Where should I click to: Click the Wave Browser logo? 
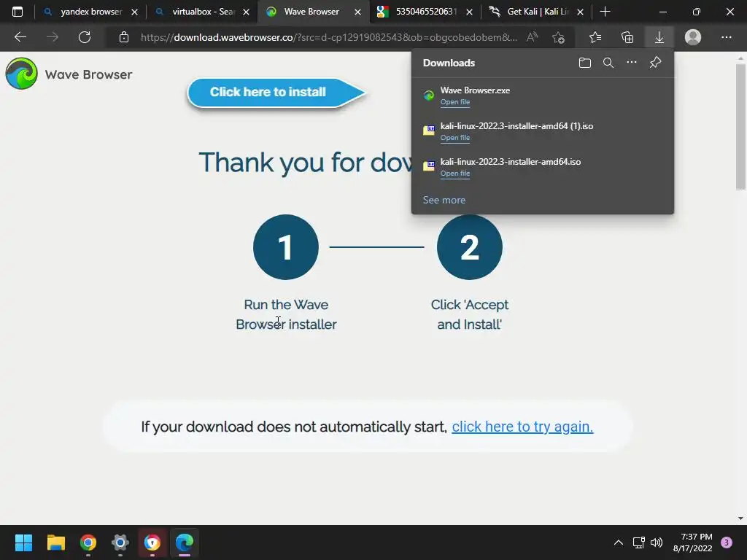tap(69, 74)
